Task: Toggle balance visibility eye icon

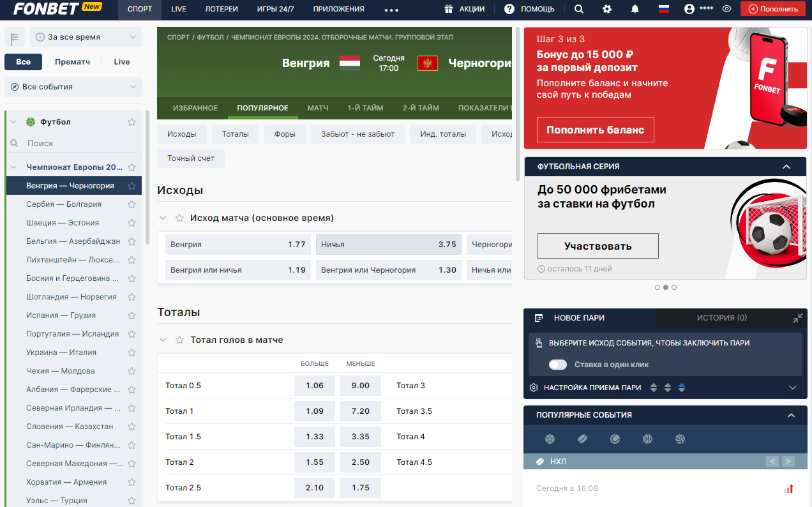Action: pos(726,9)
